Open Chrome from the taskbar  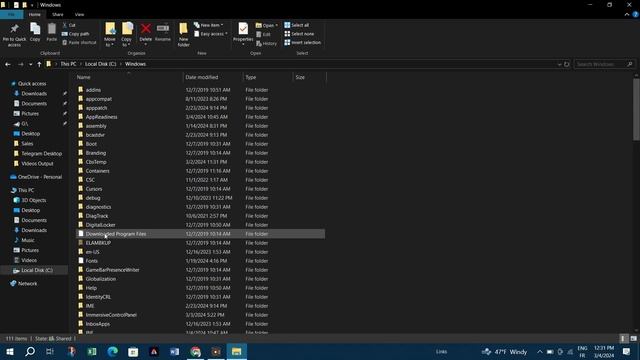tap(196, 351)
